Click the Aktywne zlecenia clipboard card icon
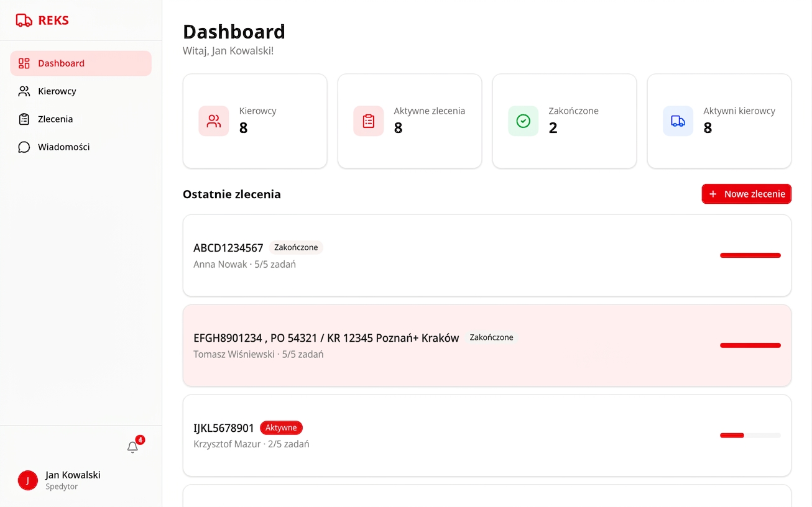 click(369, 121)
